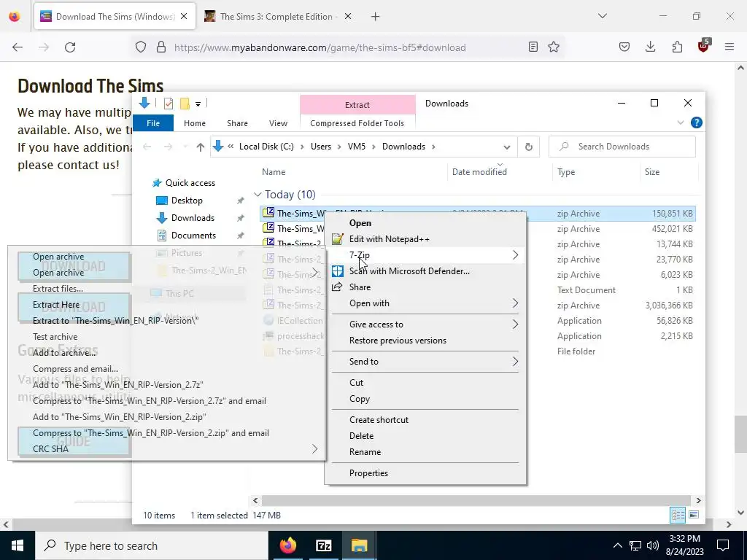
Task: Expand the Send to submenu
Action: click(425, 362)
